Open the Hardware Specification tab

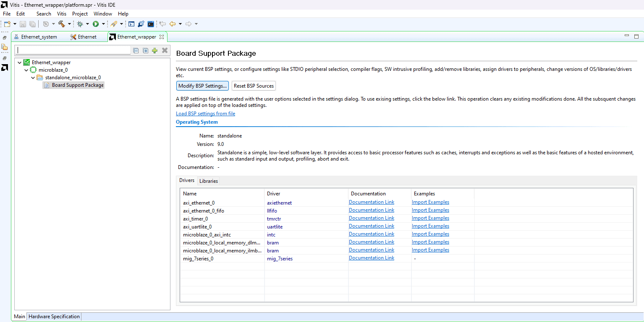click(x=54, y=317)
